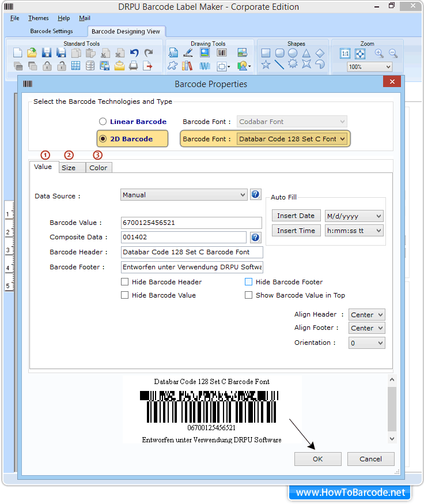Click the Insert Date button

[296, 216]
